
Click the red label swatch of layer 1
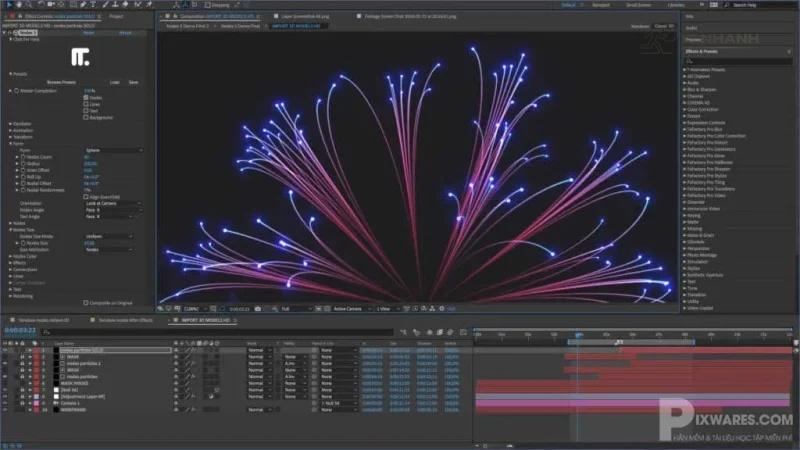(36, 351)
